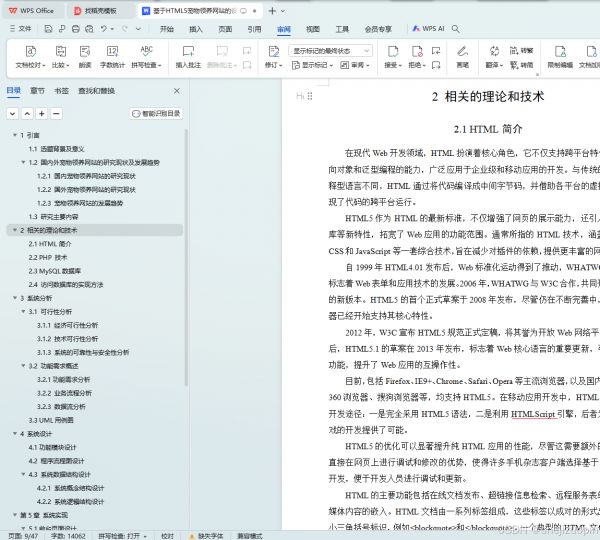Click the 拼写检查 spell check icon

[146, 52]
